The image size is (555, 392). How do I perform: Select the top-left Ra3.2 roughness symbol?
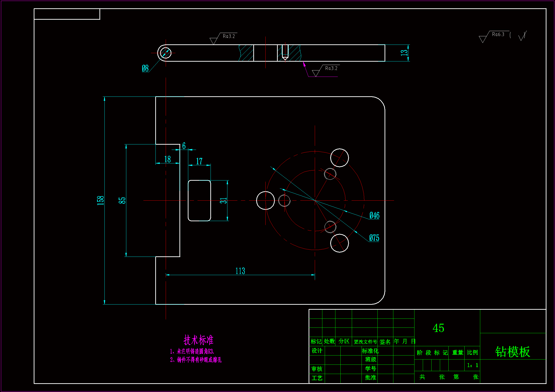(228, 36)
